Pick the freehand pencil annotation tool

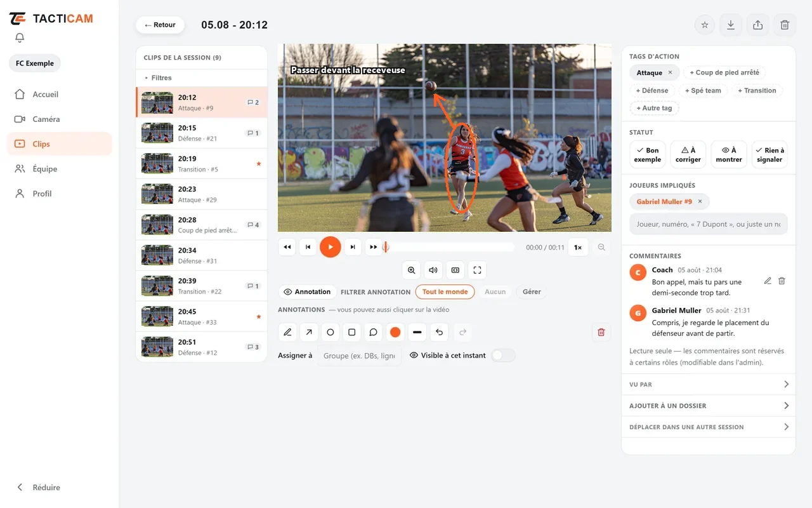[287, 332]
